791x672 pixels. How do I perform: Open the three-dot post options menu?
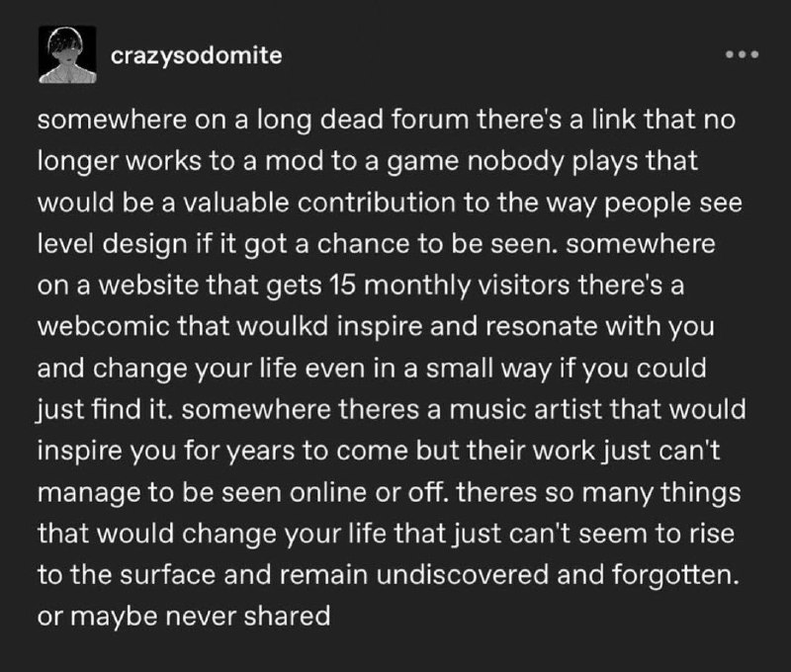tap(742, 54)
